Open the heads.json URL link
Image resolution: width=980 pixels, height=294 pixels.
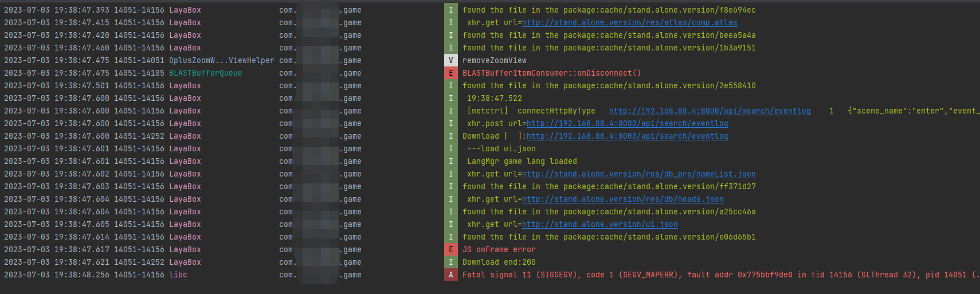pyautogui.click(x=622, y=199)
